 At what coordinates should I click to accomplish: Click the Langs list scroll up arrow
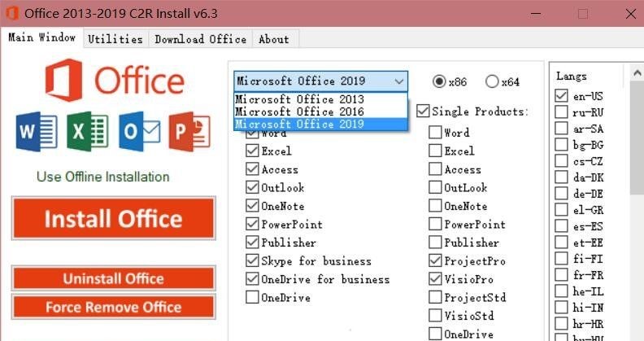point(637,73)
